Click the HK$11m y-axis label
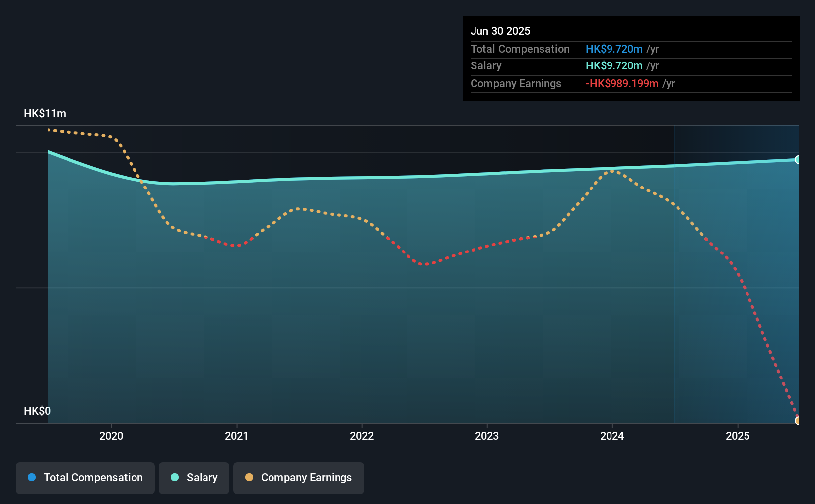The height and width of the screenshot is (504, 815). [45, 114]
